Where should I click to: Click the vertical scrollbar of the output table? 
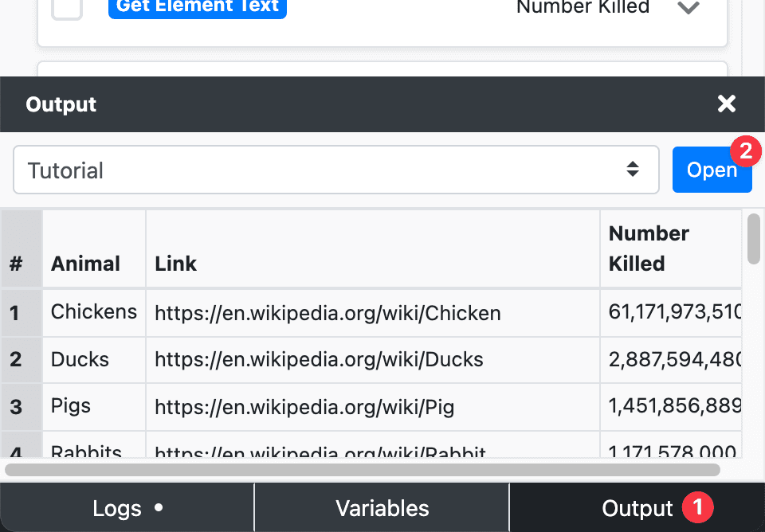[x=754, y=239]
